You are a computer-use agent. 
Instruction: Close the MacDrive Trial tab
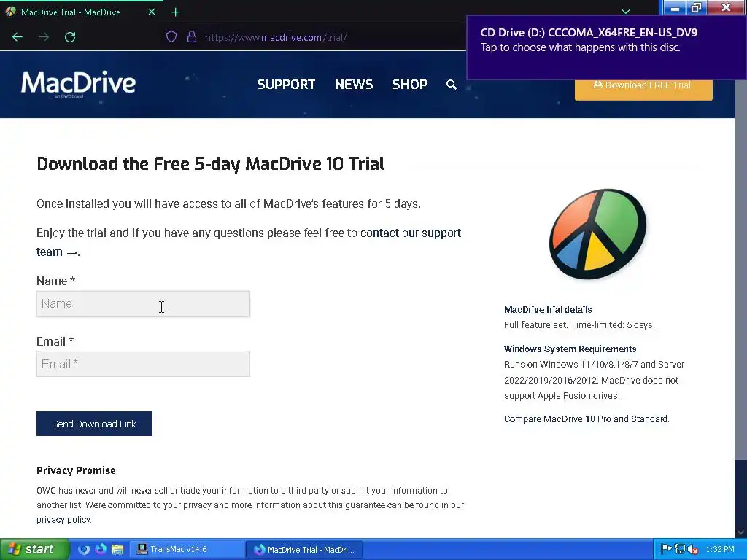pyautogui.click(x=152, y=12)
